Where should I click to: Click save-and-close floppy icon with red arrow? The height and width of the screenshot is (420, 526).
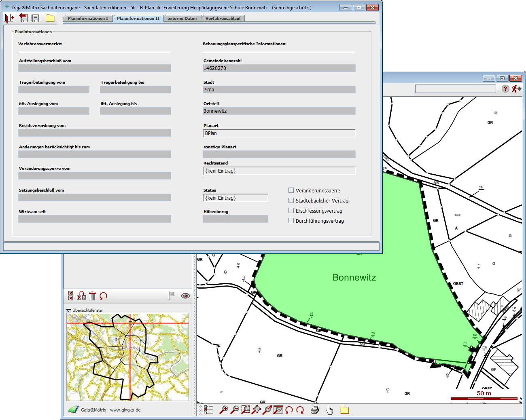[x=24, y=18]
